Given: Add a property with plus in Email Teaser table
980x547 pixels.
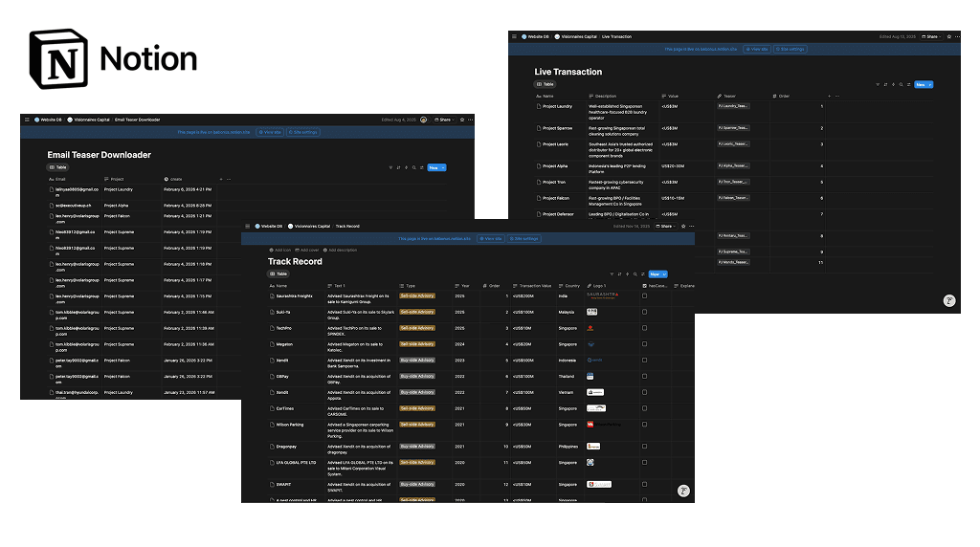Looking at the screenshot, I should [221, 179].
